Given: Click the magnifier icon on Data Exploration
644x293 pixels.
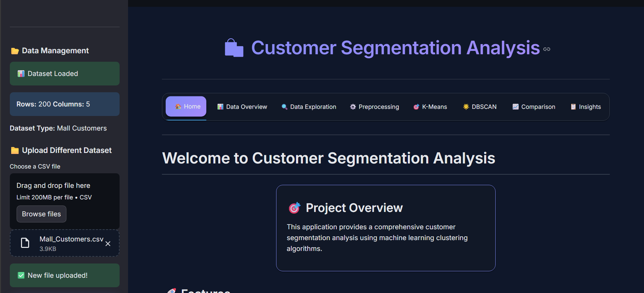Looking at the screenshot, I should (x=285, y=107).
